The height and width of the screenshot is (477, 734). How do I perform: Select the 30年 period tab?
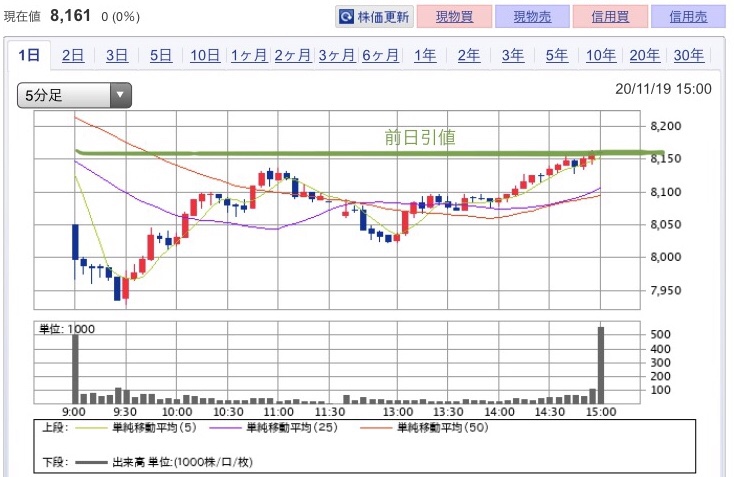point(689,55)
